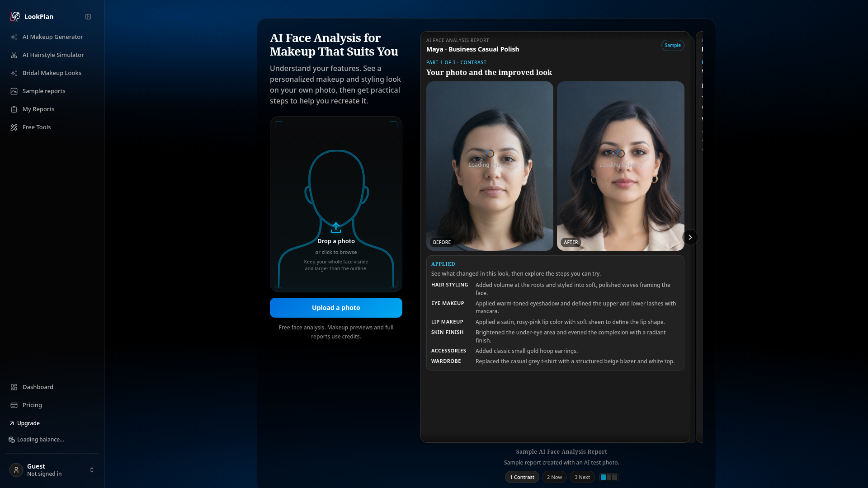Open AI Hairstyle Simulator scissors icon
Image resolution: width=868 pixels, height=488 pixels.
(x=14, y=55)
